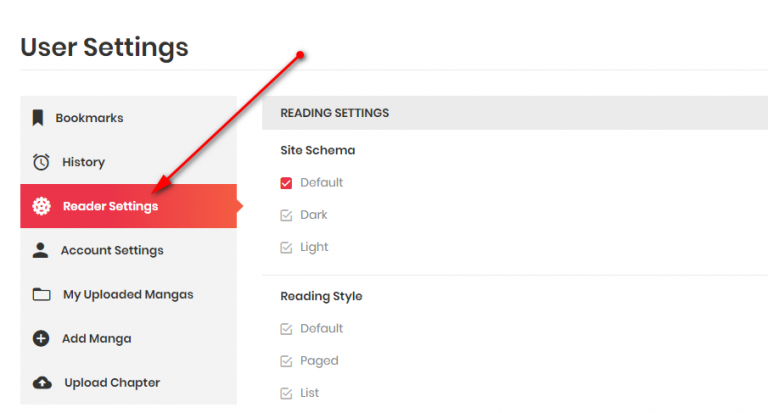This screenshot has width=768, height=413.
Task: Open the Bookmarks menu item
Action: click(128, 118)
